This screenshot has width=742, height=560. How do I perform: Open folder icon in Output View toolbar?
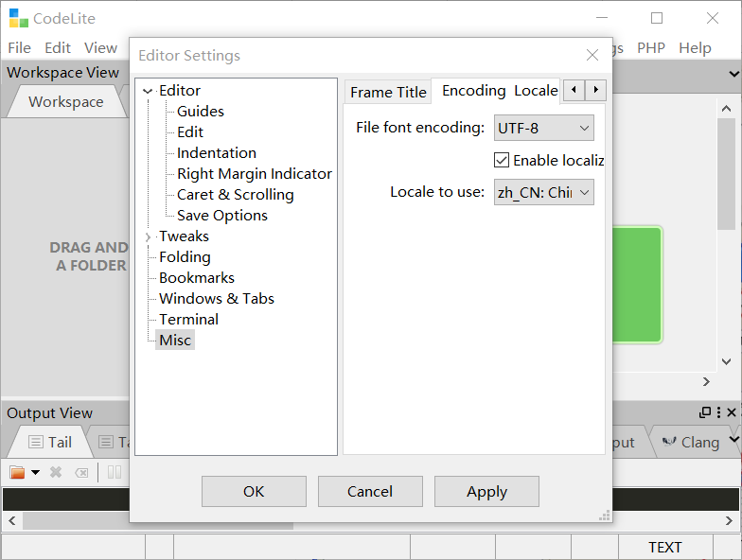pos(17,472)
